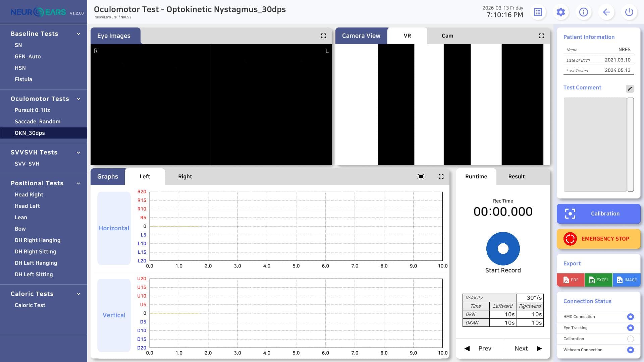Toggle Webcam Connection status indicator
The width and height of the screenshot is (644, 362).
click(631, 350)
